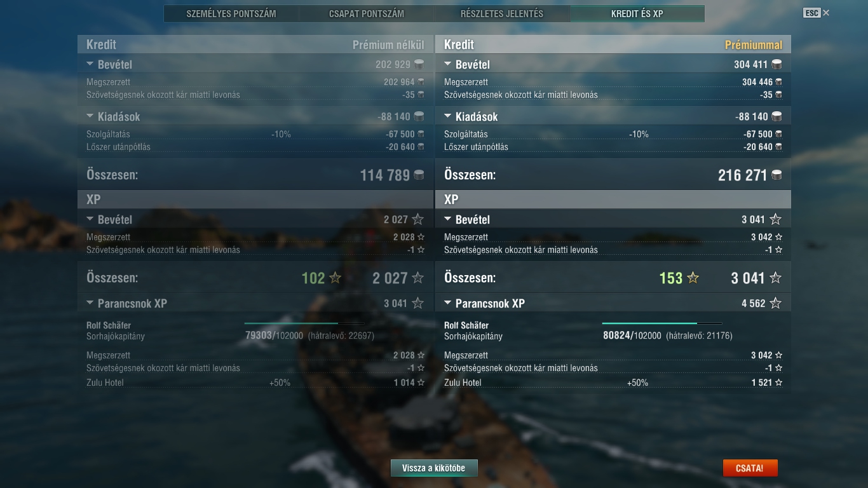The image size is (868, 488).
Task: Click the credit coin icon beside 216 271
Action: (x=776, y=175)
